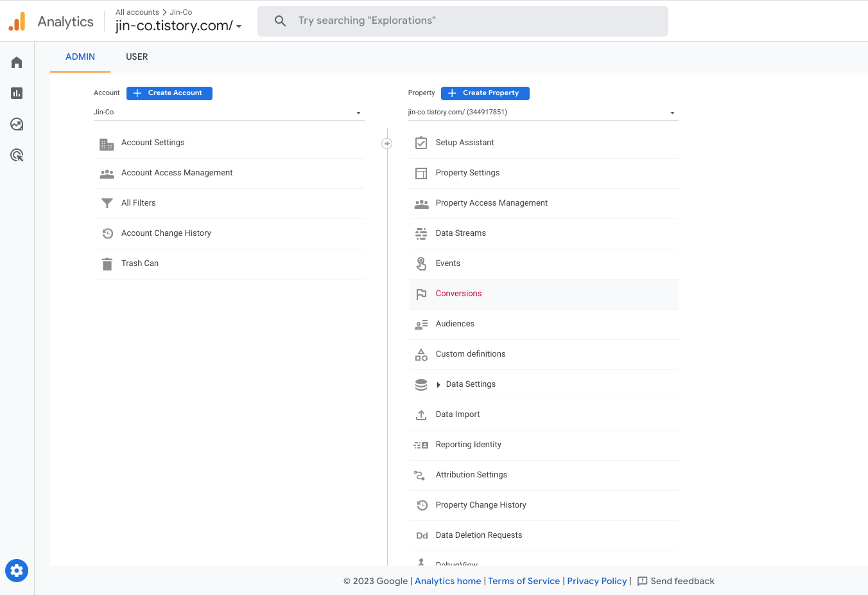Open the property selector dropdown
The height and width of the screenshot is (595, 868).
543,112
